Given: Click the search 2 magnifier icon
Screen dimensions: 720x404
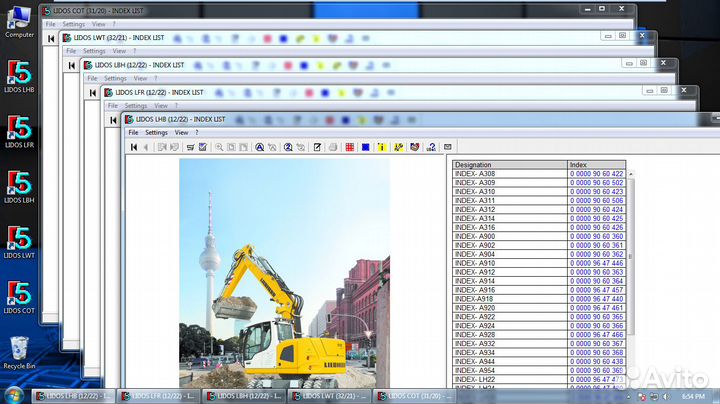Looking at the screenshot, I should click(x=288, y=147).
